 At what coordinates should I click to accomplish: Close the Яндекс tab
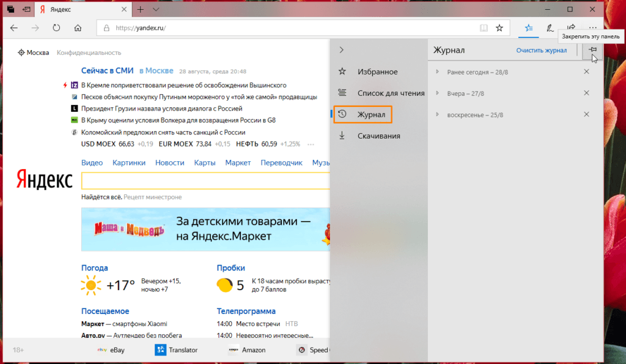[124, 9]
